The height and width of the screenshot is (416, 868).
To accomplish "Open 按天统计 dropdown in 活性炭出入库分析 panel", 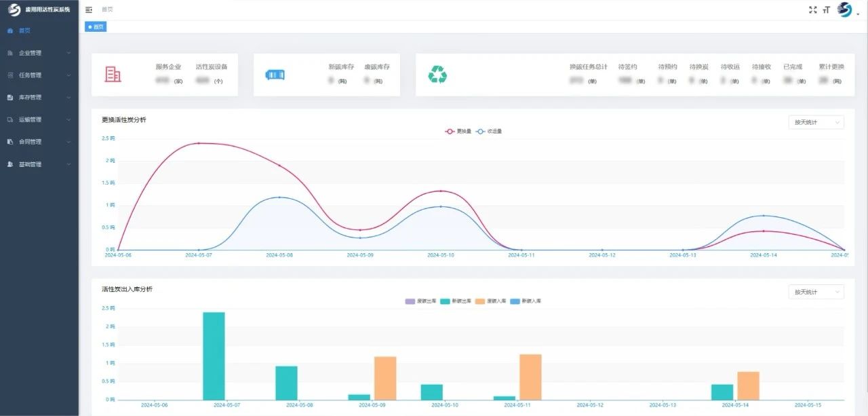I will pyautogui.click(x=815, y=292).
